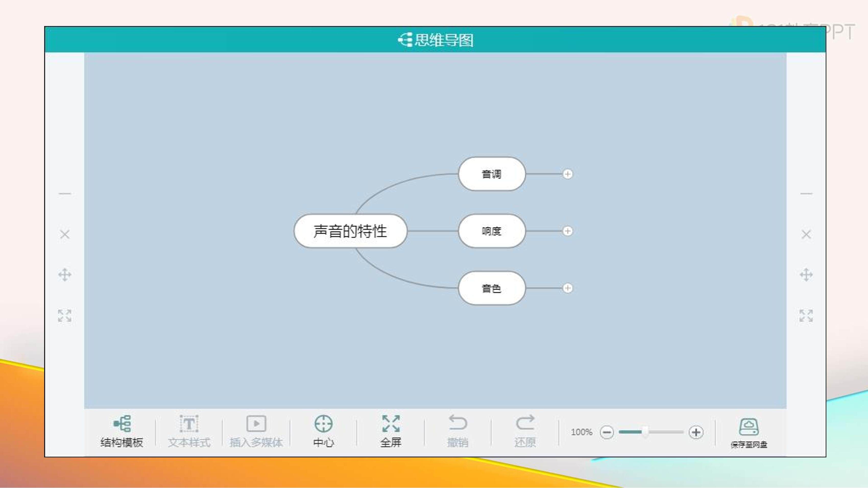Switch to fullscreen with 全屏

[391, 431]
